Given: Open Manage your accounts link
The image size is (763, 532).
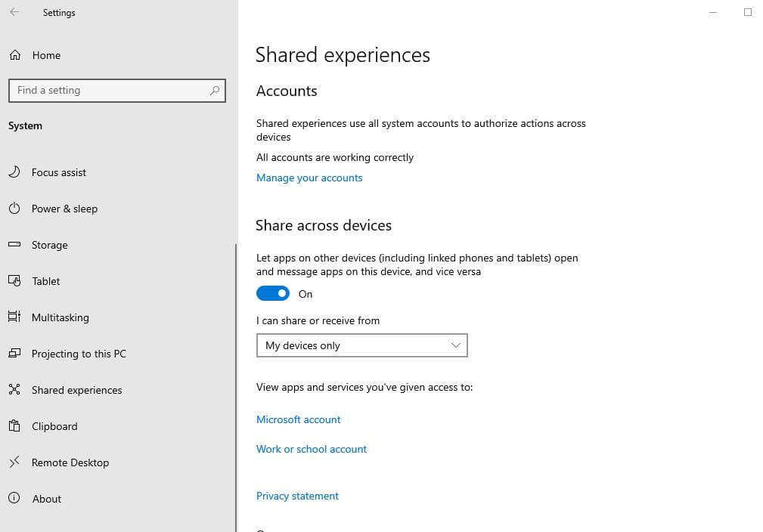Looking at the screenshot, I should click(x=309, y=178).
